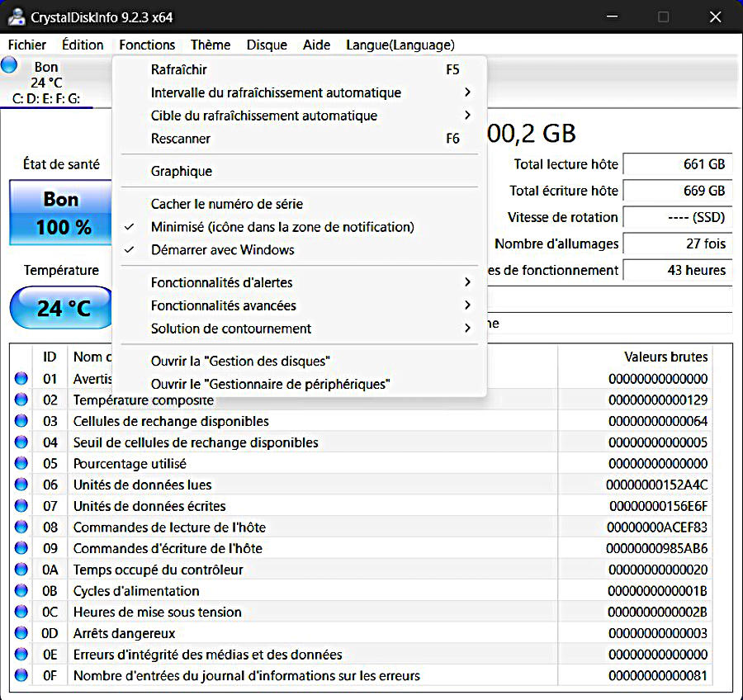This screenshot has width=743, height=700.
Task: Toggle Minimisé (icône dans la zone de notification)
Action: coord(300,227)
